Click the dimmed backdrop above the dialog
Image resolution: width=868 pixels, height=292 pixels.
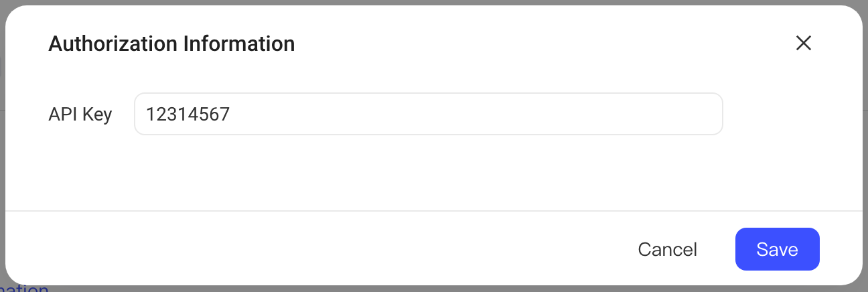coord(434,2)
